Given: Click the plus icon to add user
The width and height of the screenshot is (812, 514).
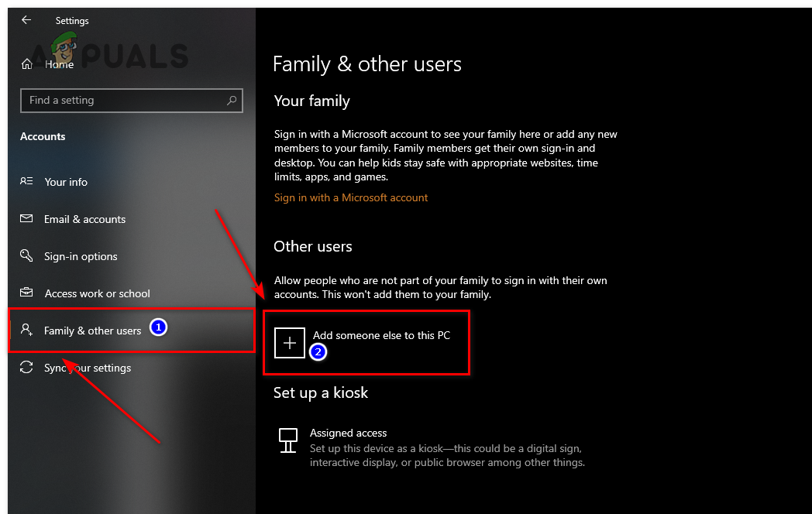Looking at the screenshot, I should pyautogui.click(x=291, y=343).
